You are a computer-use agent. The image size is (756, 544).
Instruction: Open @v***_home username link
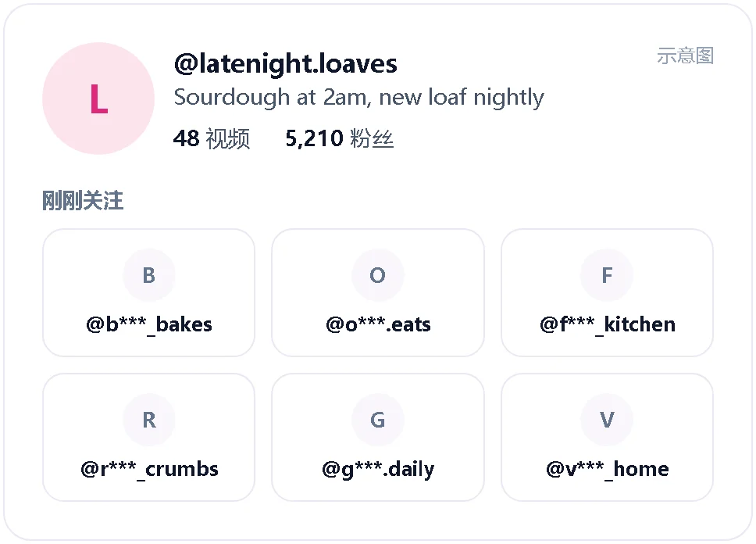tap(608, 469)
